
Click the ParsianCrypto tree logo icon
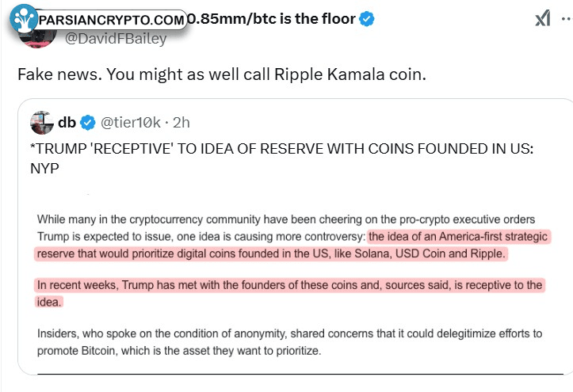pyautogui.click(x=25, y=20)
